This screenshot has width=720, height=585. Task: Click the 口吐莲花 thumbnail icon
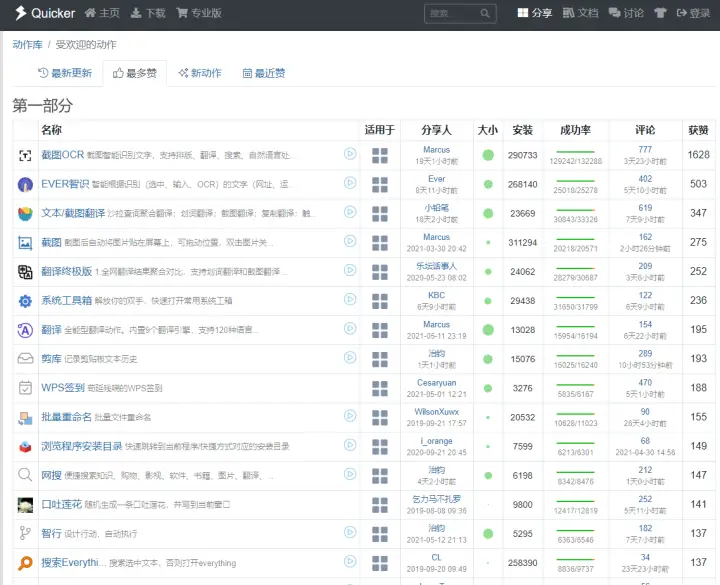pyautogui.click(x=25, y=505)
